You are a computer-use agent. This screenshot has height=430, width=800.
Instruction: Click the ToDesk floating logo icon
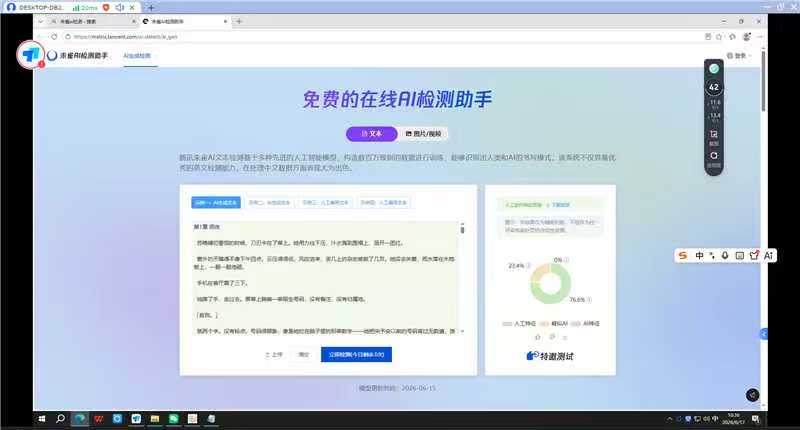click(x=31, y=54)
